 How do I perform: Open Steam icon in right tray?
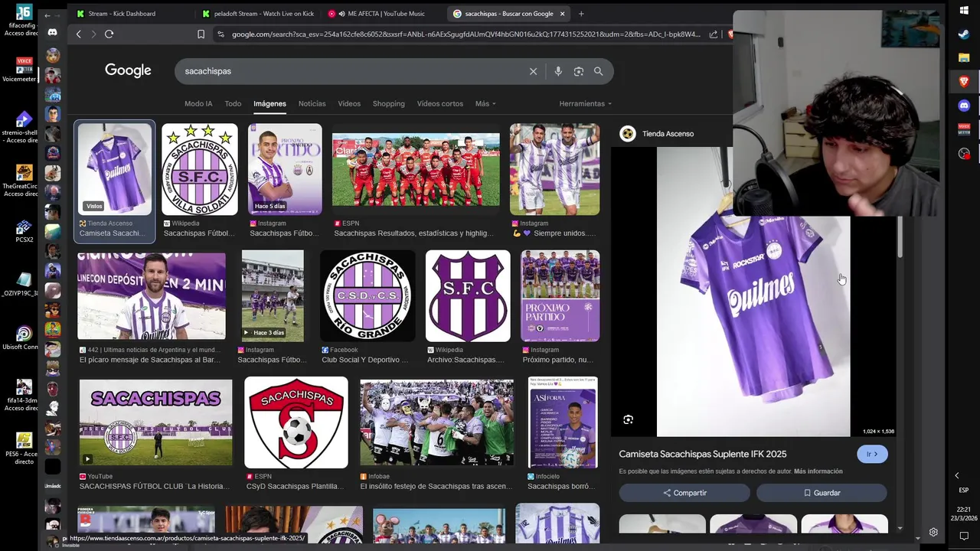pyautogui.click(x=964, y=34)
